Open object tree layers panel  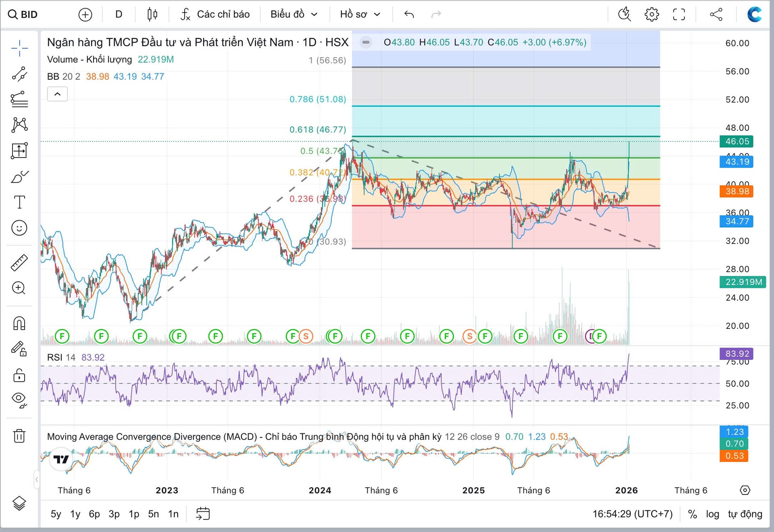19,503
